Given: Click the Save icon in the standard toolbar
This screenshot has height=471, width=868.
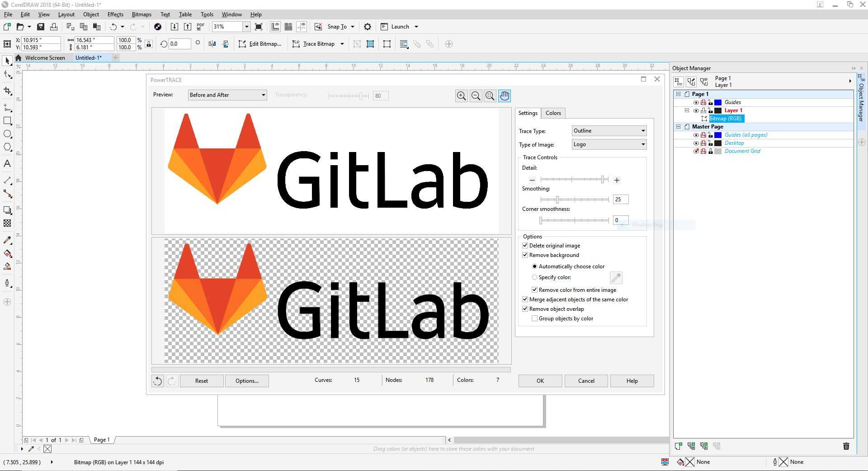Looking at the screenshot, I should pyautogui.click(x=41, y=27).
